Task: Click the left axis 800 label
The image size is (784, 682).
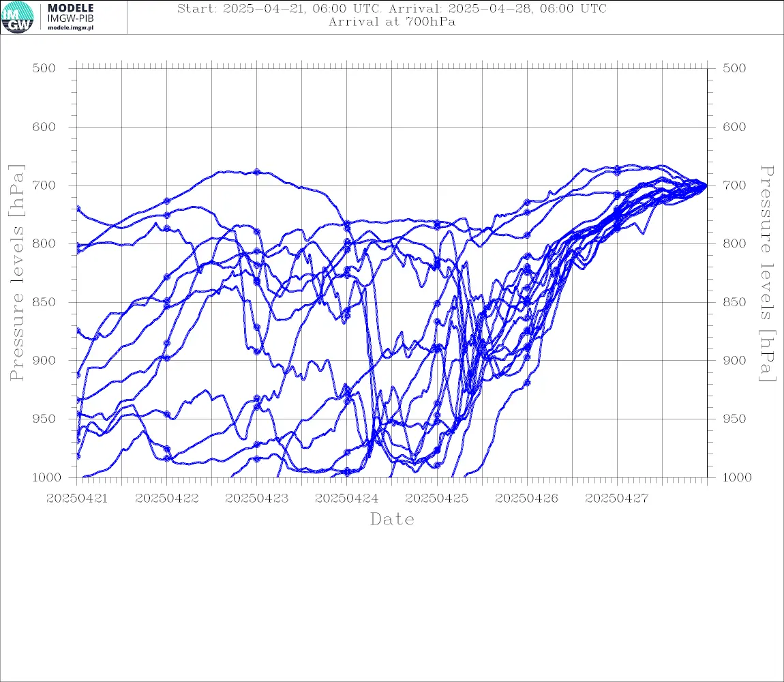Action: (x=44, y=243)
